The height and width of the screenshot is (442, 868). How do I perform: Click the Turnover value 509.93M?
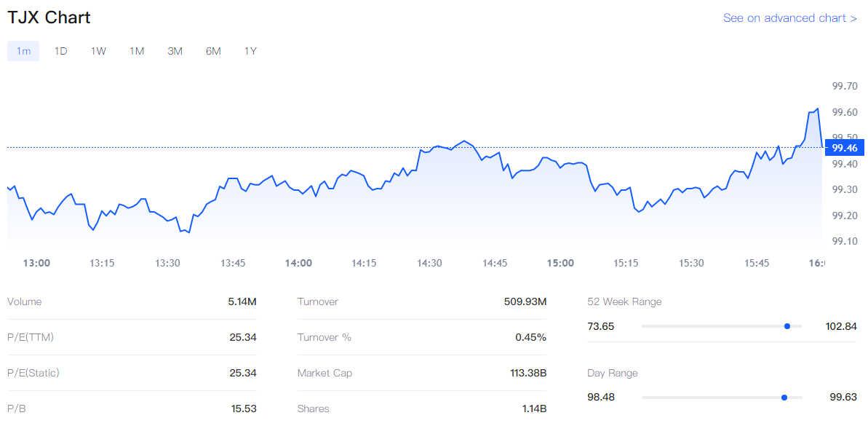click(x=525, y=302)
